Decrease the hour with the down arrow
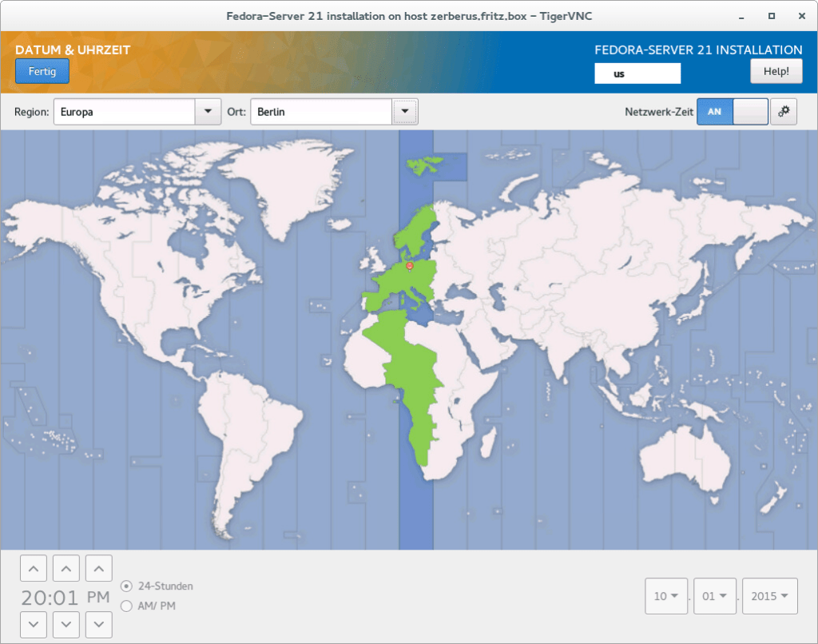The width and height of the screenshot is (818, 644). [x=33, y=623]
